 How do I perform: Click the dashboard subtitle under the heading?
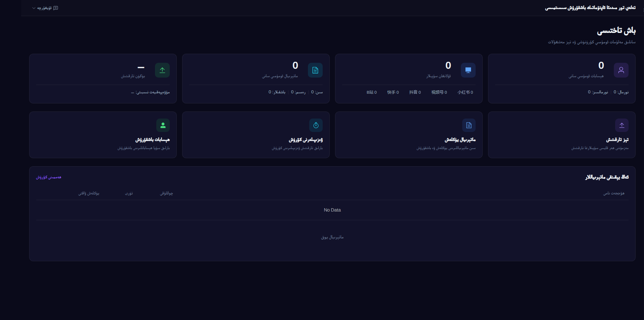(592, 42)
